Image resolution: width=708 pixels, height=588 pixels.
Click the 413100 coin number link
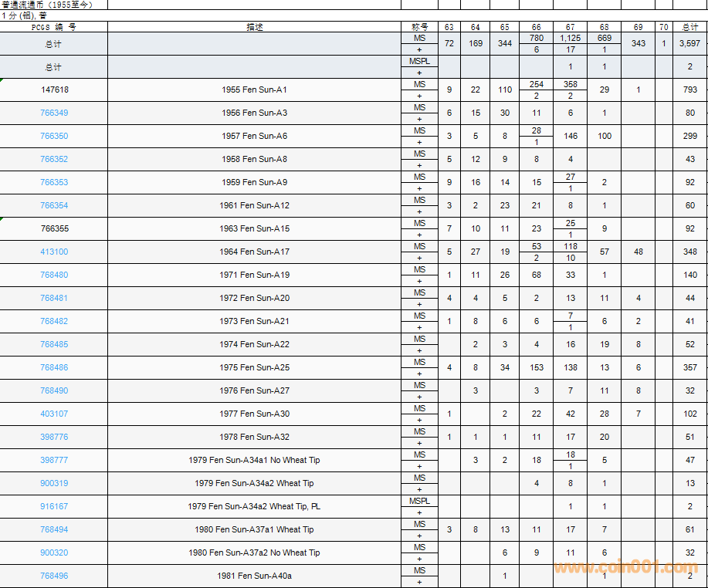(x=54, y=252)
